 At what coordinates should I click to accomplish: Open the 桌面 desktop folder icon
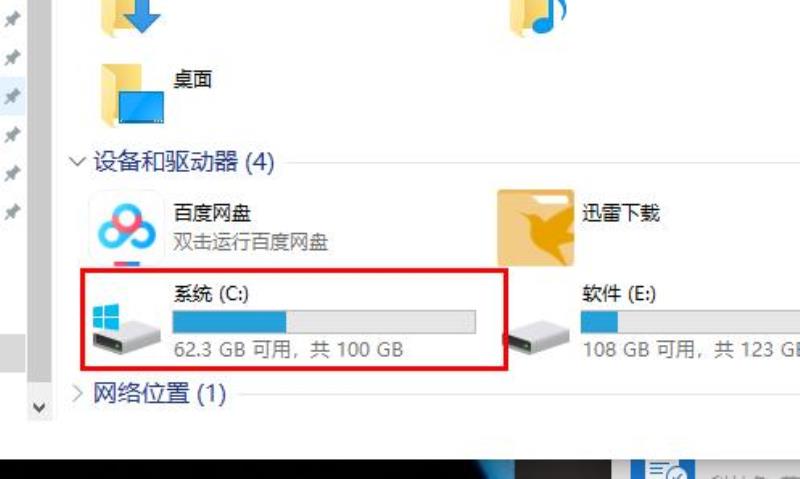point(133,95)
